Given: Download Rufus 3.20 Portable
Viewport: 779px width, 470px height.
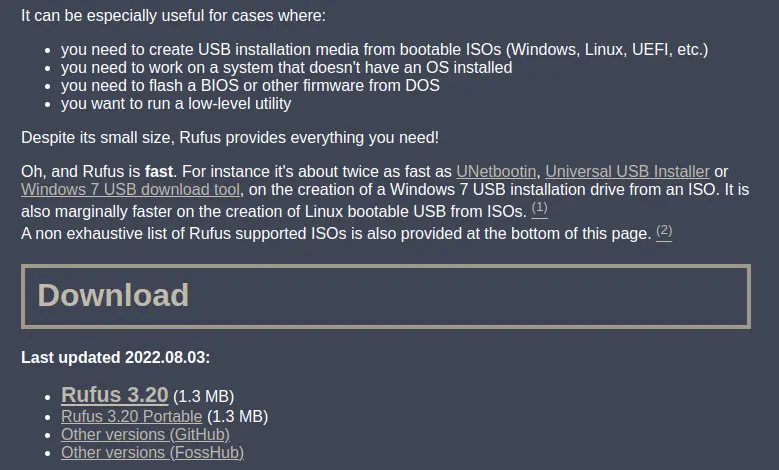Looking at the screenshot, I should point(132,416).
